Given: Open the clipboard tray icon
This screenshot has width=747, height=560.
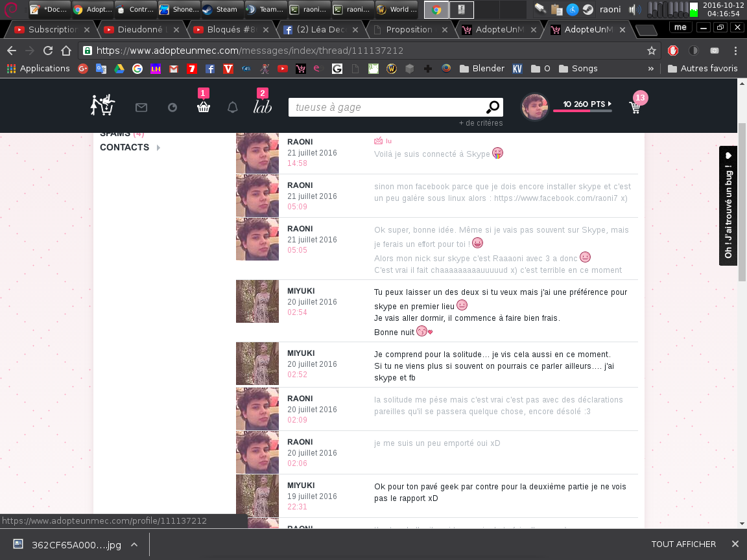Looking at the screenshot, I should [x=556, y=9].
